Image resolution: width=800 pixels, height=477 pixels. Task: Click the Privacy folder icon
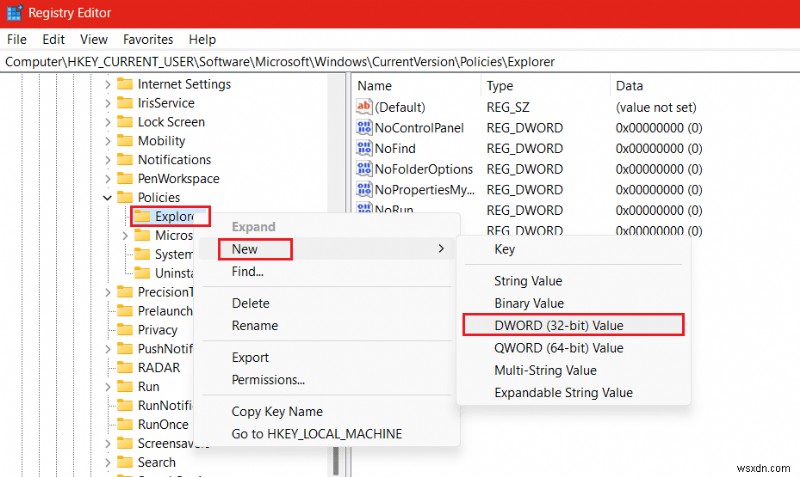(x=125, y=330)
